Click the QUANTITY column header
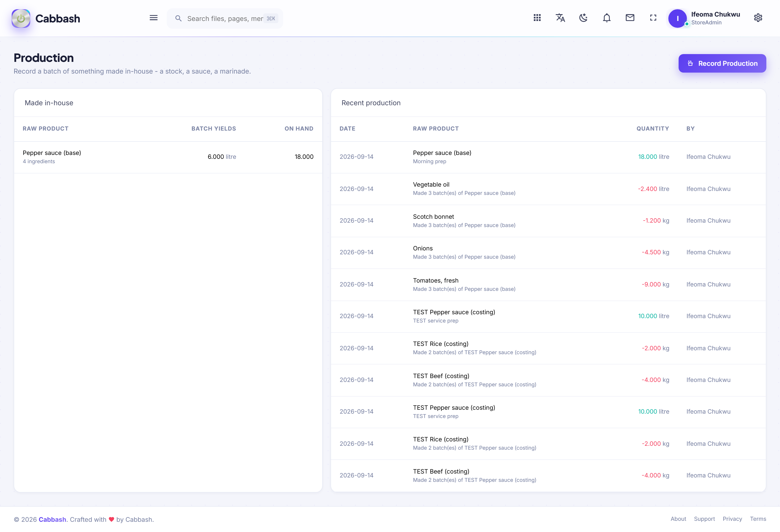Viewport: 780px width, 532px height. click(653, 128)
